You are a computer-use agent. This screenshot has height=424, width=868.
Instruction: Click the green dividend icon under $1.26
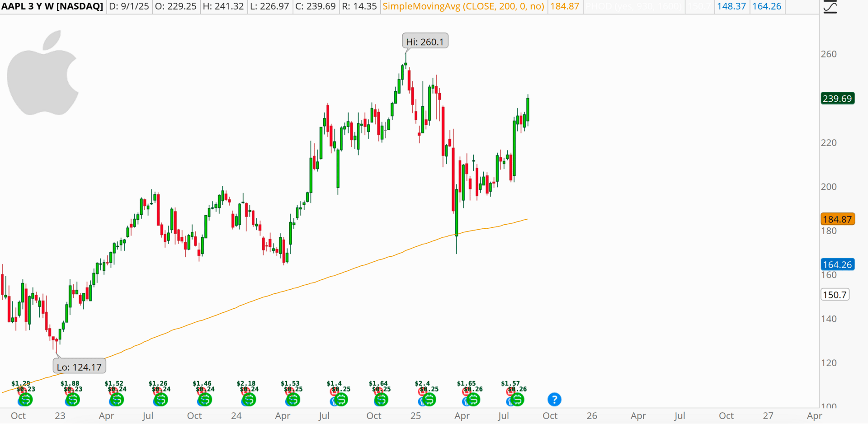tap(161, 400)
